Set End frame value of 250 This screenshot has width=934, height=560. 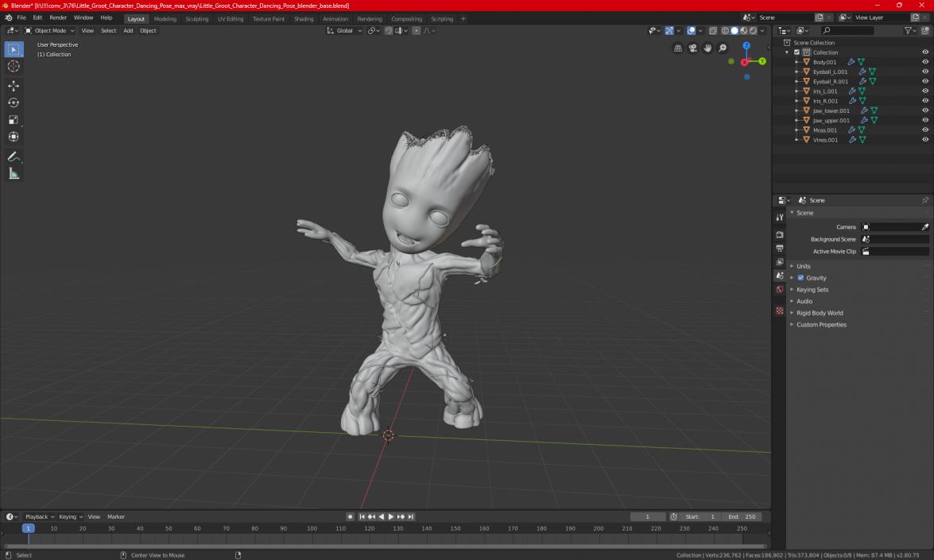[x=743, y=516]
